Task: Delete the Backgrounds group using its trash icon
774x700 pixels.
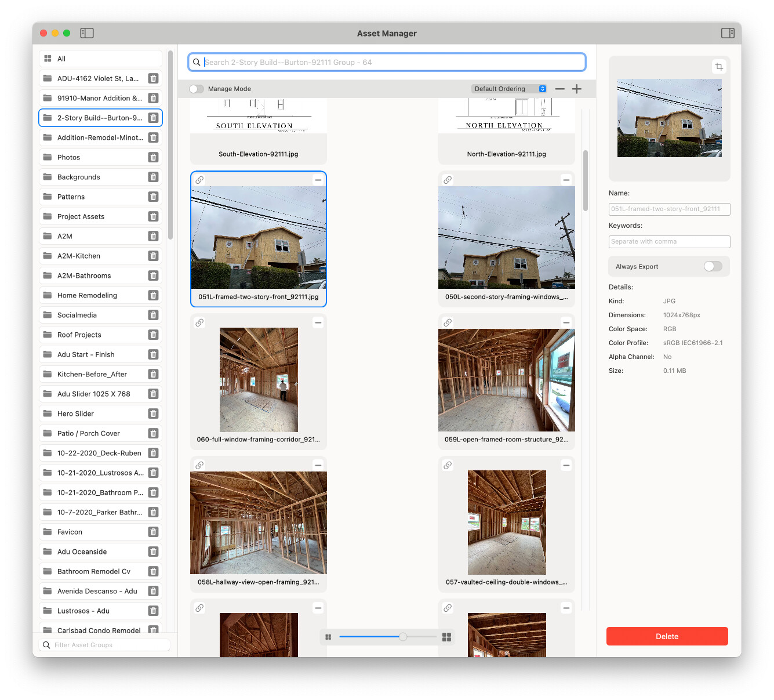Action: 153,177
